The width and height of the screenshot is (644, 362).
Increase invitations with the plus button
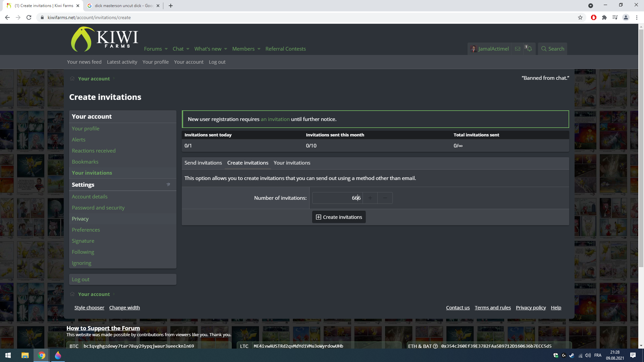(x=370, y=198)
